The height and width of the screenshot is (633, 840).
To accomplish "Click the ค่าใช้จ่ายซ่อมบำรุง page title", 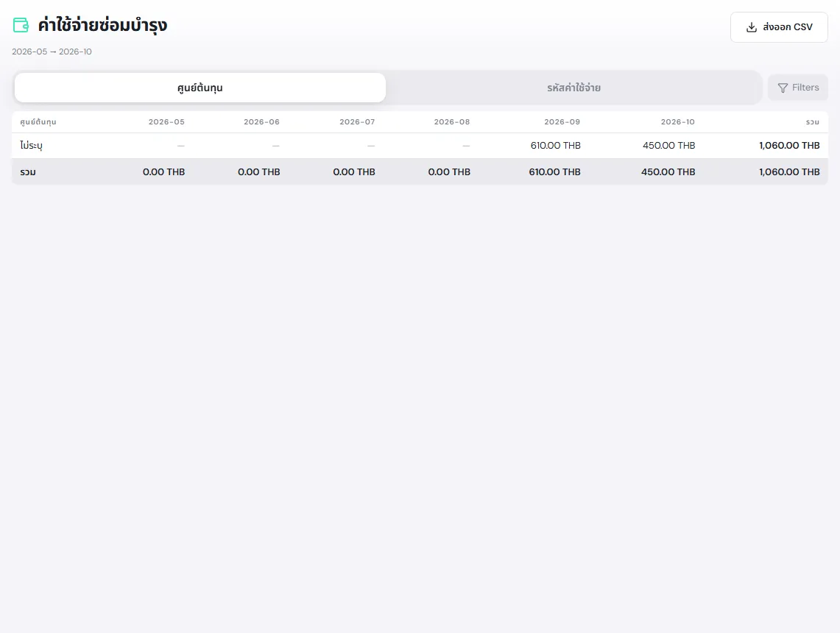I will click(x=102, y=25).
